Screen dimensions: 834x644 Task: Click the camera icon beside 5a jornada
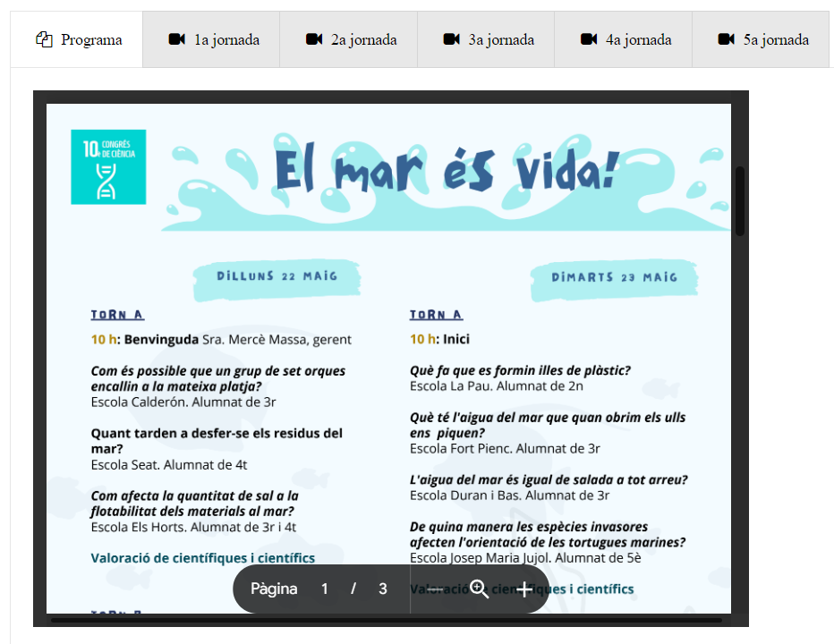pos(726,39)
